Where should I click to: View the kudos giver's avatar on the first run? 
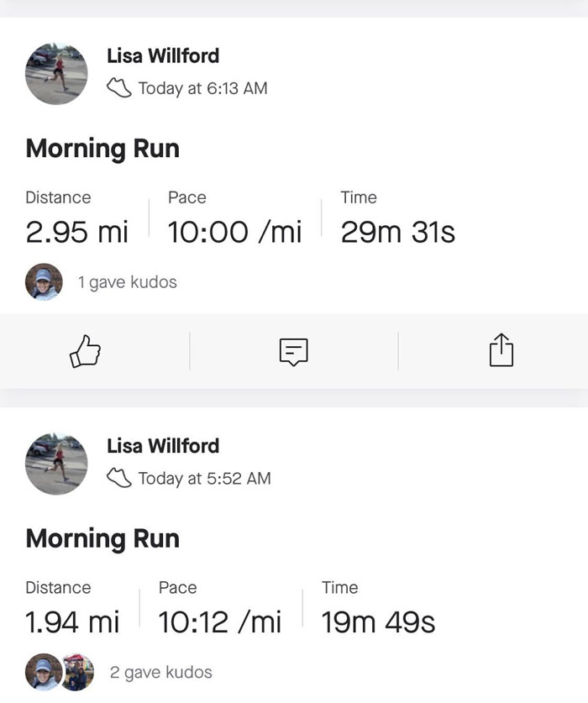(x=44, y=282)
